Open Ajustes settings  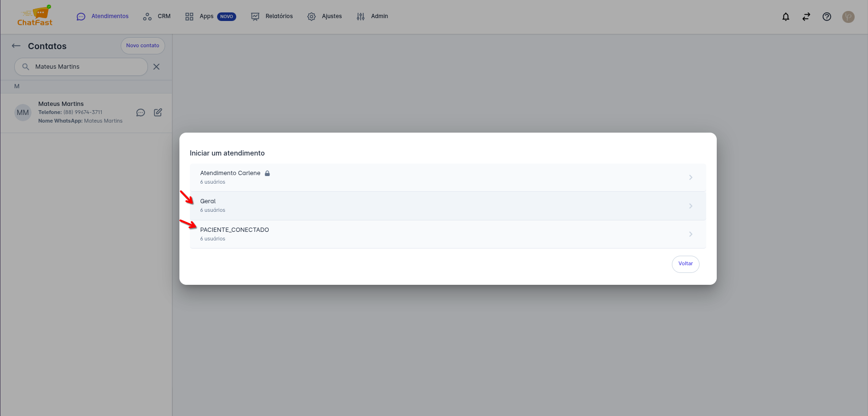click(325, 16)
